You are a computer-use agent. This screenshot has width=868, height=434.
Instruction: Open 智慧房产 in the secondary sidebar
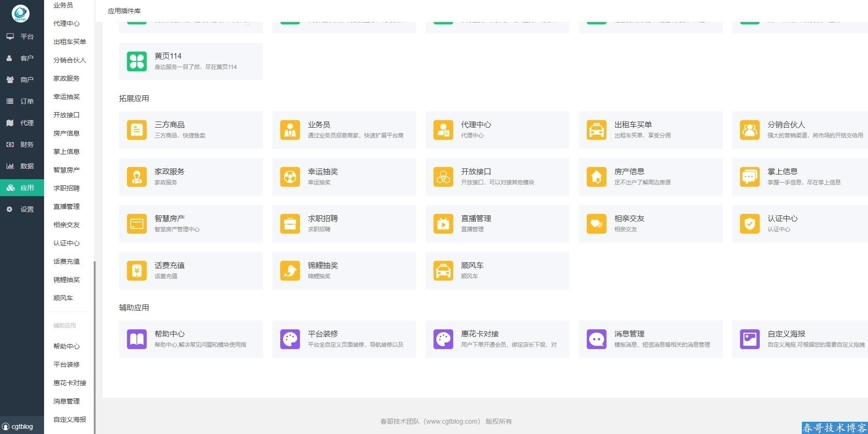pos(67,170)
